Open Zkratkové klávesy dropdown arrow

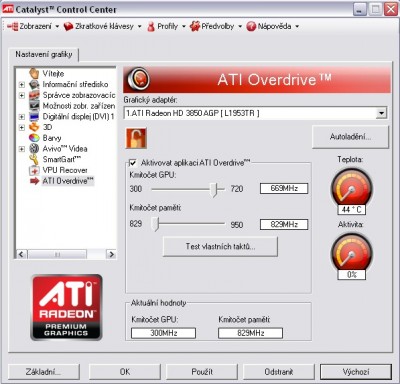[139, 26]
